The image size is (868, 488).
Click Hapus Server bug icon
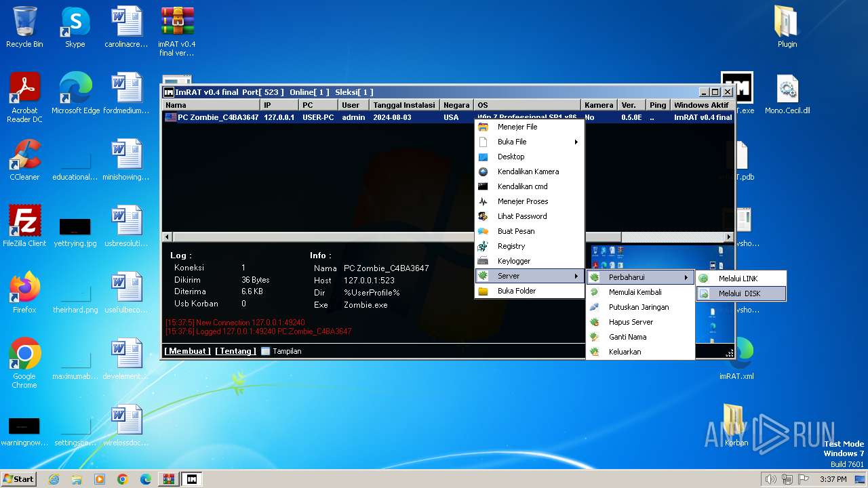tap(594, 322)
